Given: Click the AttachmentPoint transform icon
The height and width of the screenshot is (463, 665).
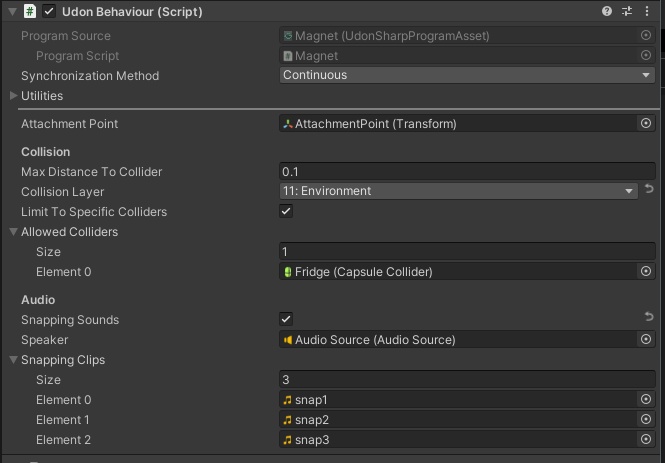Looking at the screenshot, I should click(288, 124).
